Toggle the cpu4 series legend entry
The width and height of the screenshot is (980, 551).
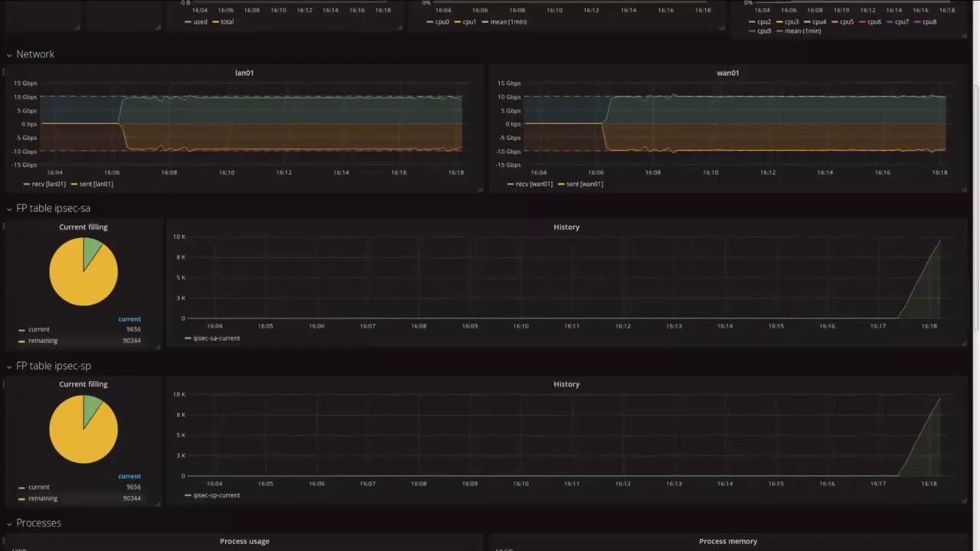tap(815, 21)
